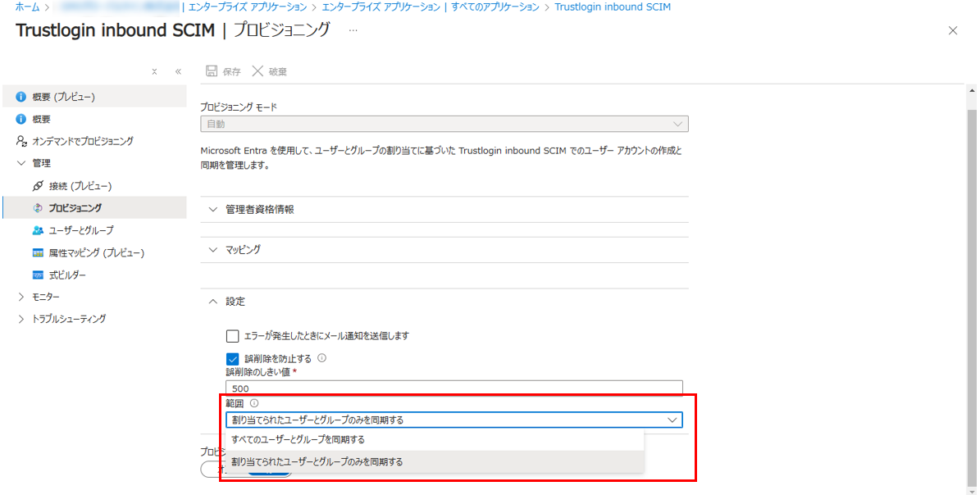This screenshot has height=495, width=980.
Task: Open 概要 (プレビュー) in sidebar
Action: pyautogui.click(x=94, y=97)
